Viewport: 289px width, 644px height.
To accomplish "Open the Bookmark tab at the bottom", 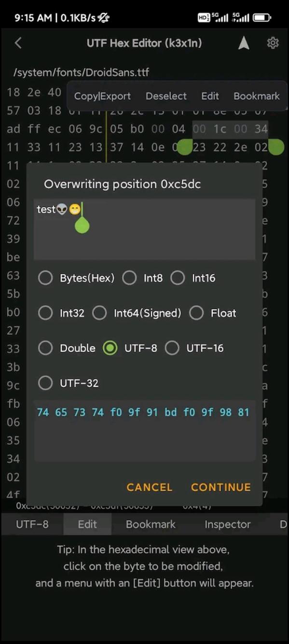I will (x=150, y=524).
